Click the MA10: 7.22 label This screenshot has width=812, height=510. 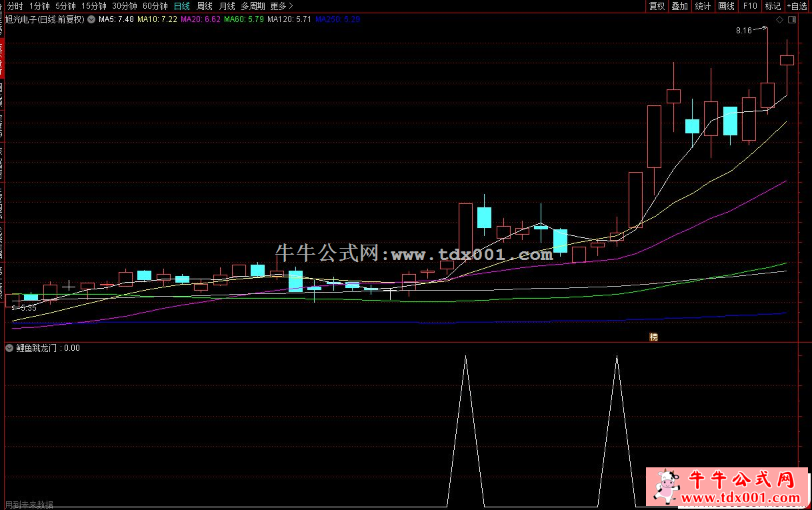[157, 19]
